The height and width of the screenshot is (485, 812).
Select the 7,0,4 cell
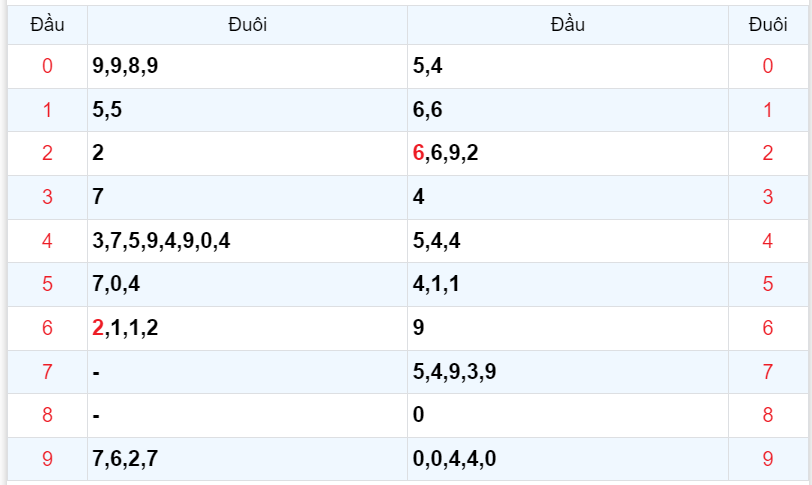click(116, 285)
